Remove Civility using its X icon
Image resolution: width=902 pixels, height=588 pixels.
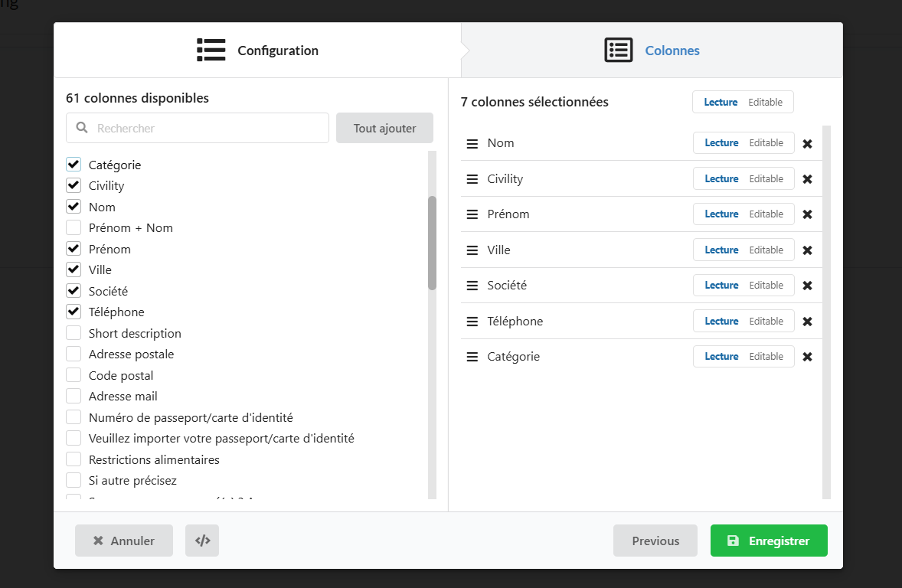(x=807, y=179)
